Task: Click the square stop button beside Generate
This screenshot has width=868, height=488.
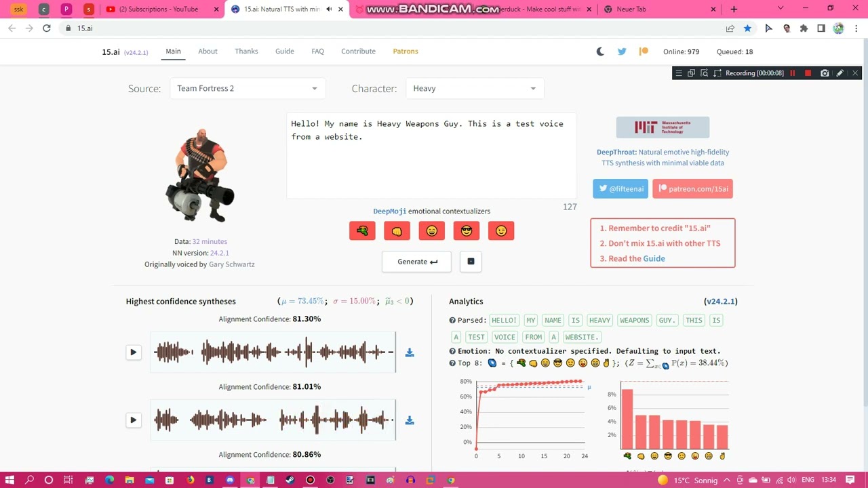Action: (x=471, y=262)
